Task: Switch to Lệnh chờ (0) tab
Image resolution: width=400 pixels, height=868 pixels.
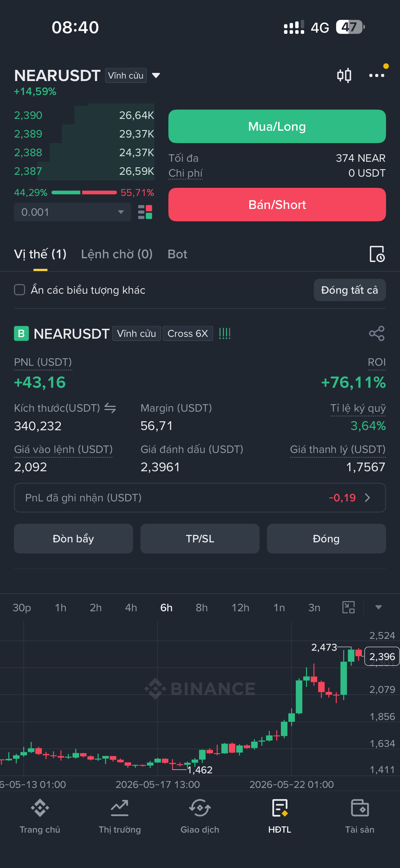Action: [117, 254]
